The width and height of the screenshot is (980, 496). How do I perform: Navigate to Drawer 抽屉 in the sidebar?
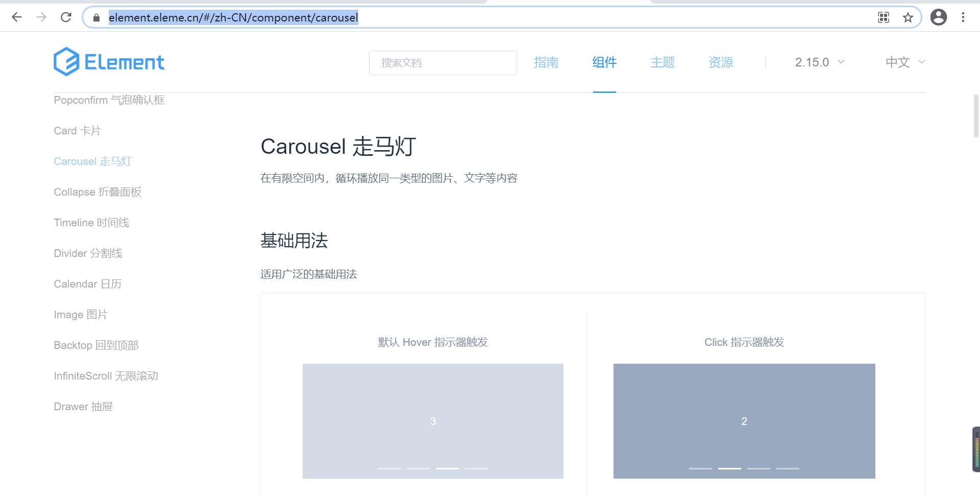point(83,406)
